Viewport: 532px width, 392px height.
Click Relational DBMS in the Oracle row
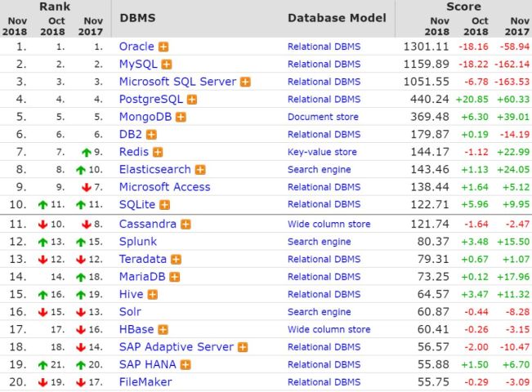tap(324, 47)
